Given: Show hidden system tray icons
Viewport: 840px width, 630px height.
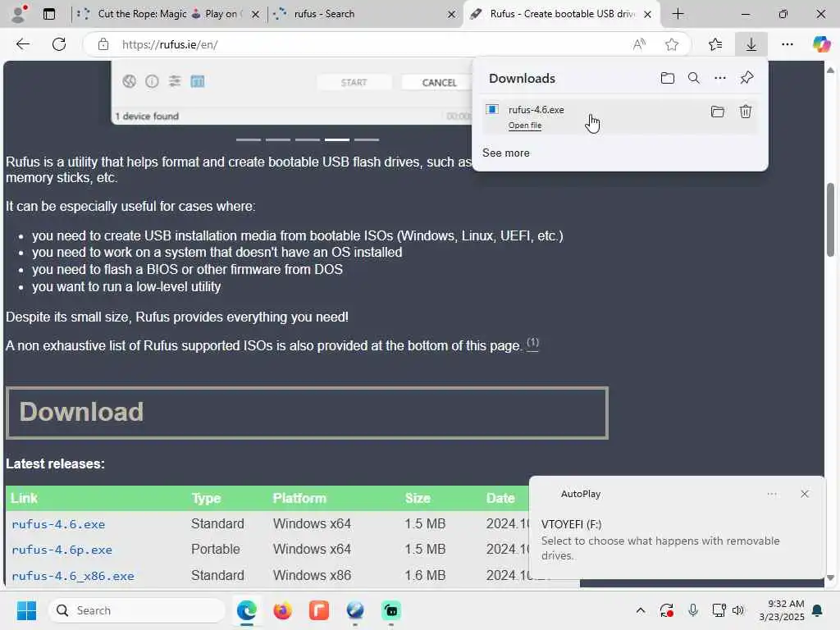Looking at the screenshot, I should point(640,610).
